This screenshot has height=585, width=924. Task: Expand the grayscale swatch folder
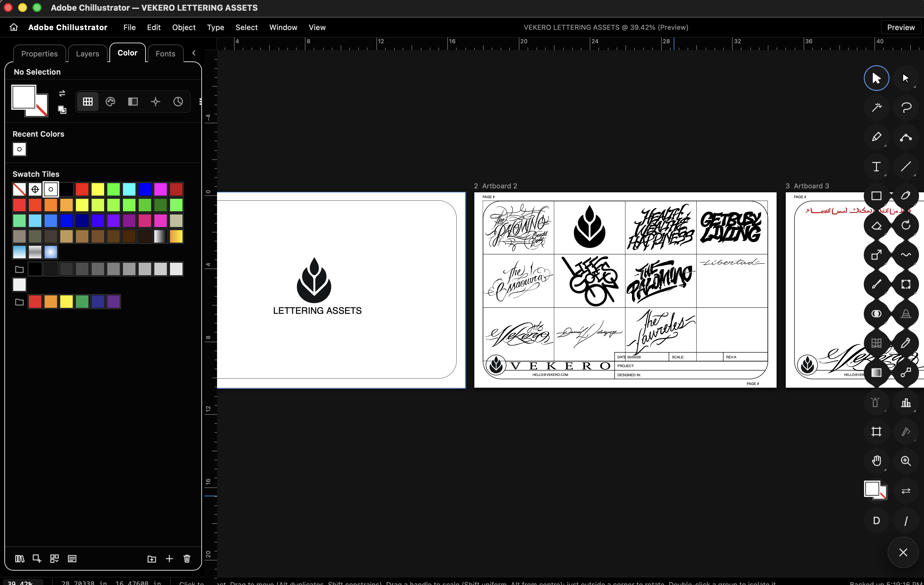19,269
